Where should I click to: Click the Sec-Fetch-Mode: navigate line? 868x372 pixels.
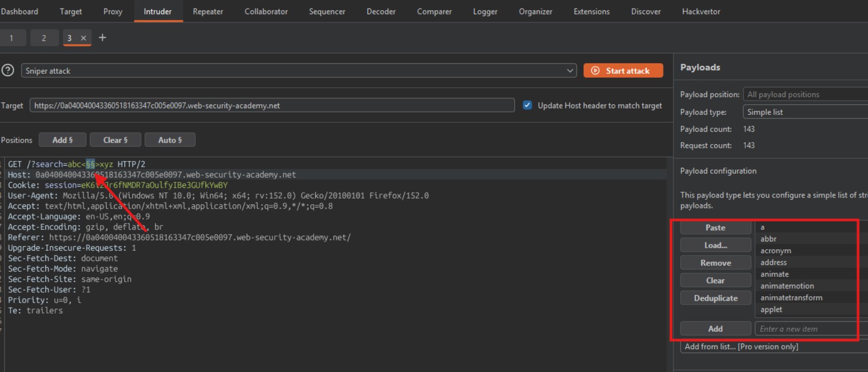pos(63,269)
